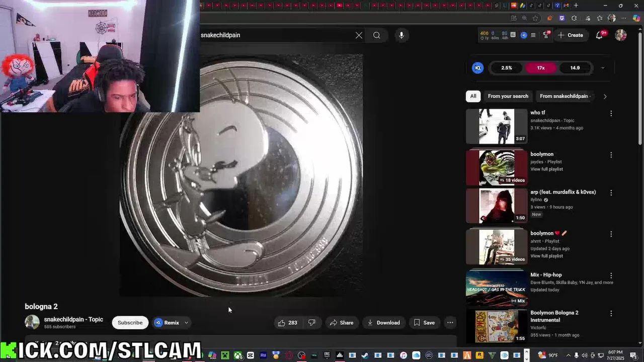644x362 pixels.
Task: Subscribe to snakechildpain - Topic
Action: coord(130,323)
